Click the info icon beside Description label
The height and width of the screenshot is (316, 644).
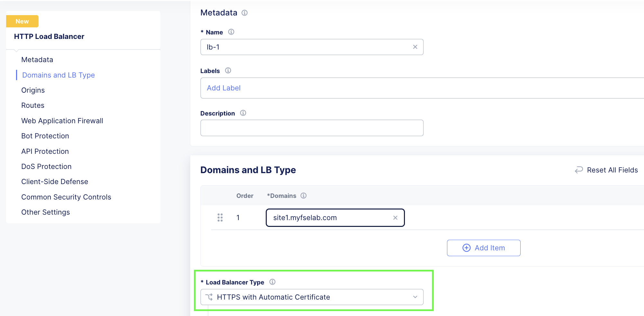click(x=243, y=113)
